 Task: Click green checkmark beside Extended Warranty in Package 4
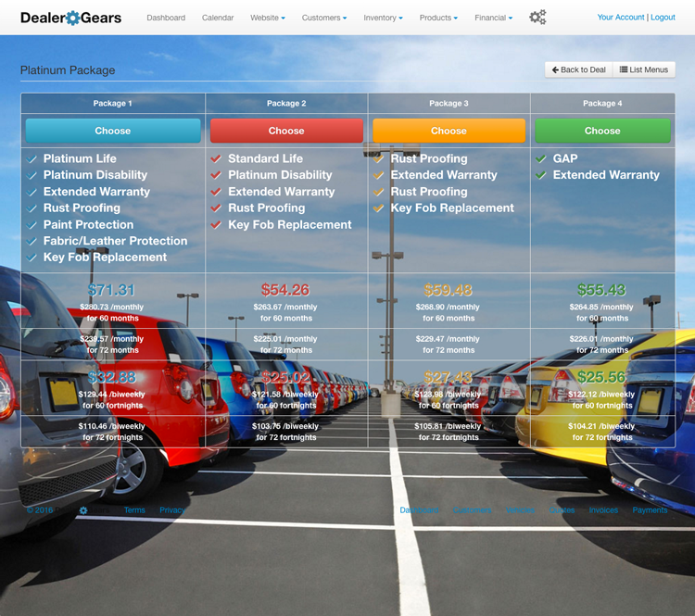tap(541, 175)
